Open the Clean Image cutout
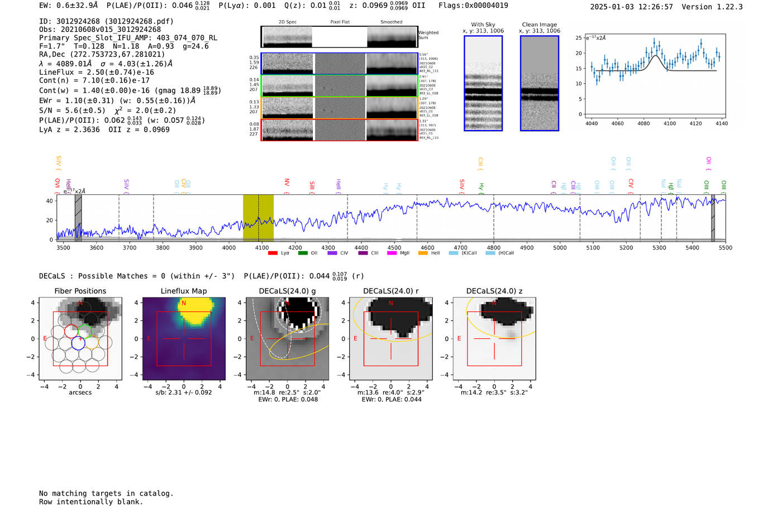Image resolution: width=782 pixels, height=532 pixels. tap(540, 83)
